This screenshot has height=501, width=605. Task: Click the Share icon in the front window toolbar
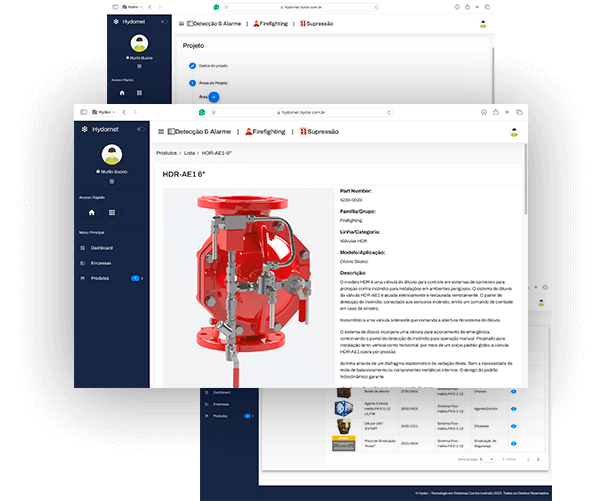(495, 112)
